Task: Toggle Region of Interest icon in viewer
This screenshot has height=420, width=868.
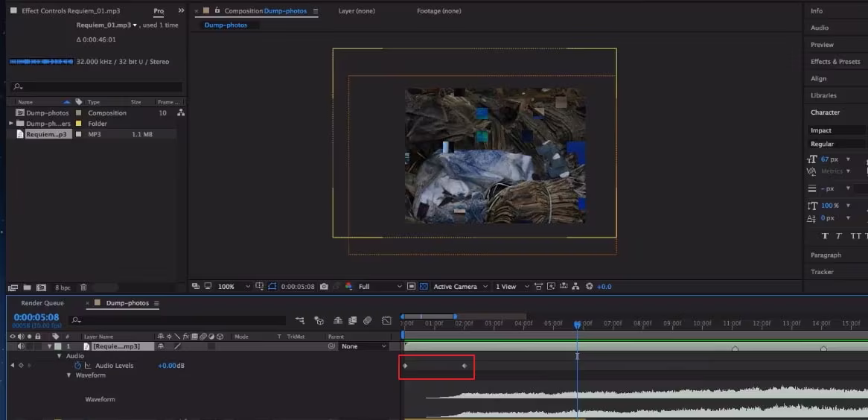Action: click(x=411, y=286)
